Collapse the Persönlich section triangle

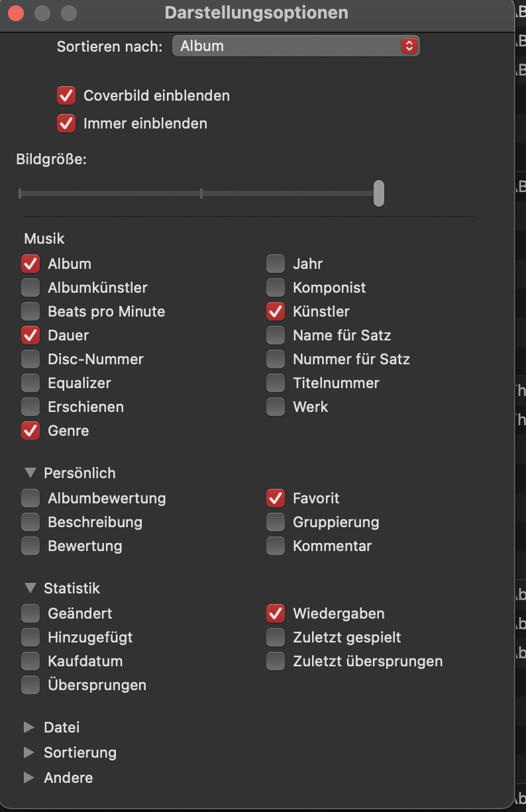(x=30, y=473)
